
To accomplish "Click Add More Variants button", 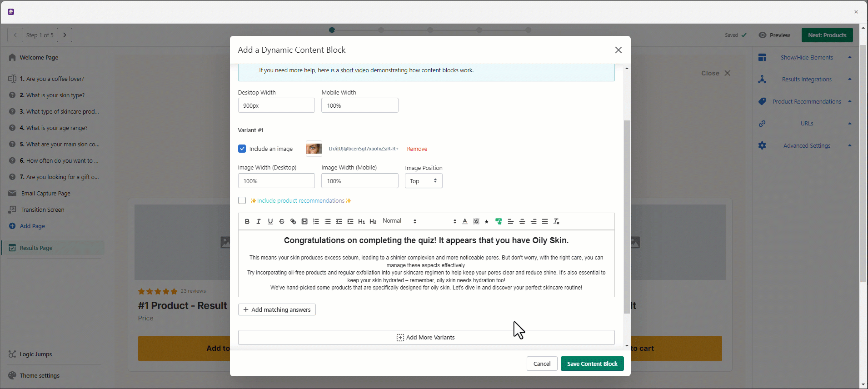I will (426, 337).
